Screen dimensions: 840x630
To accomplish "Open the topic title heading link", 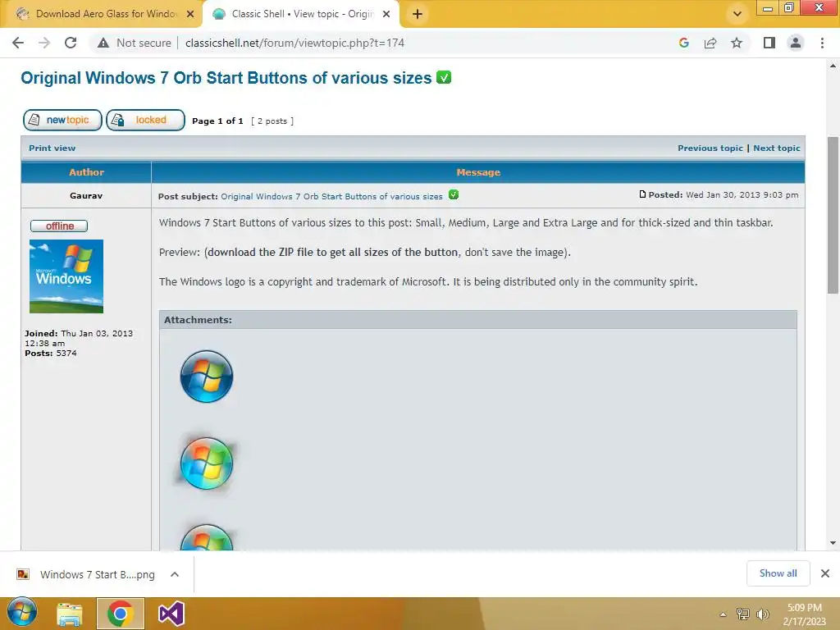I will 226,78.
